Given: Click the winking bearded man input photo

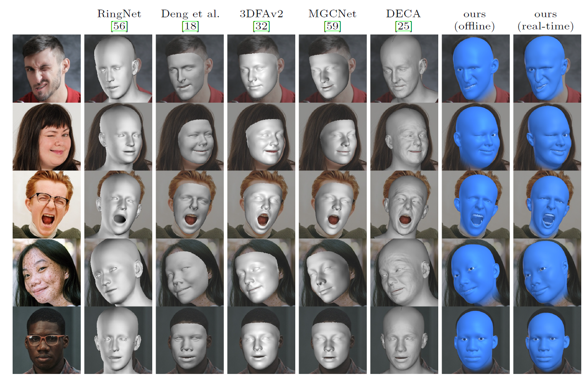Looking at the screenshot, I should pos(46,67).
